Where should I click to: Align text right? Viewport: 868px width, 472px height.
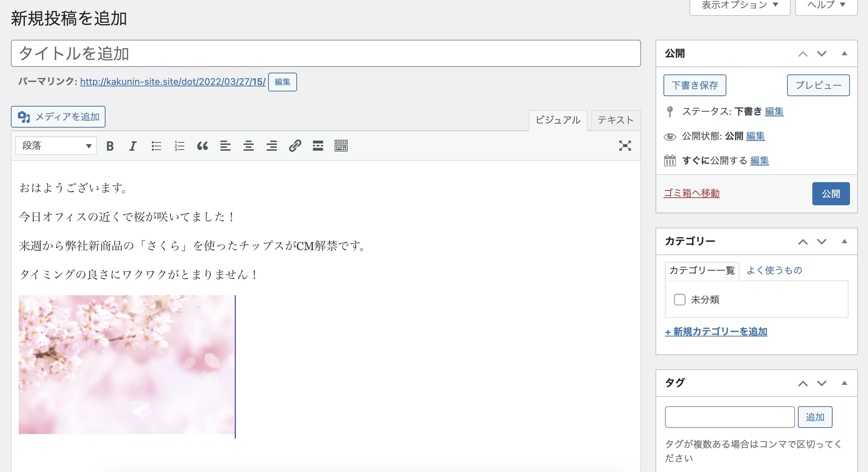(272, 146)
